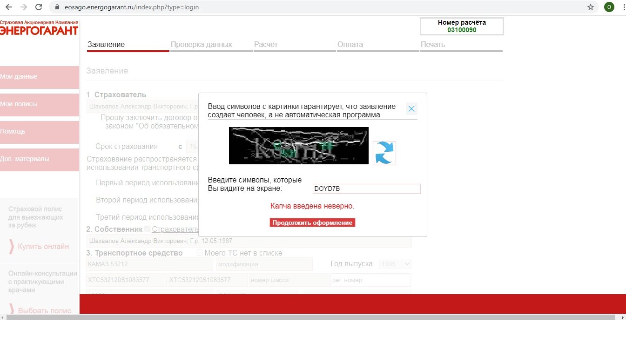Open Помощь in sidebar
Image resolution: width=626 pixels, height=364 pixels.
(x=39, y=132)
